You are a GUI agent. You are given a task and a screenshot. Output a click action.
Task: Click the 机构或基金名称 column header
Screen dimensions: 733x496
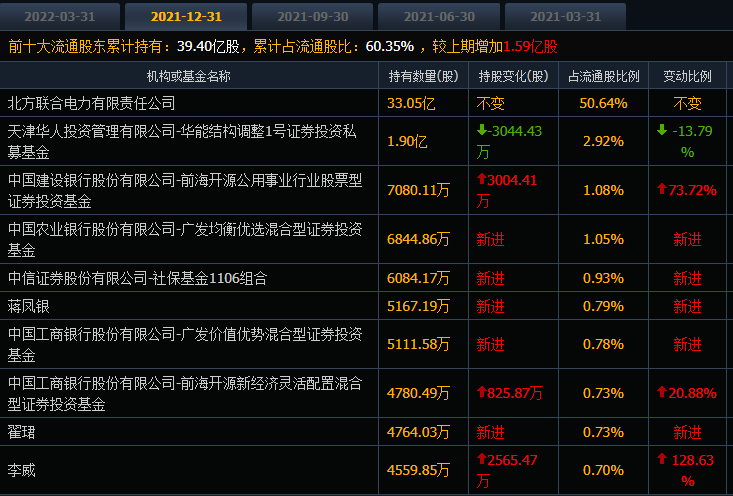tap(188, 76)
